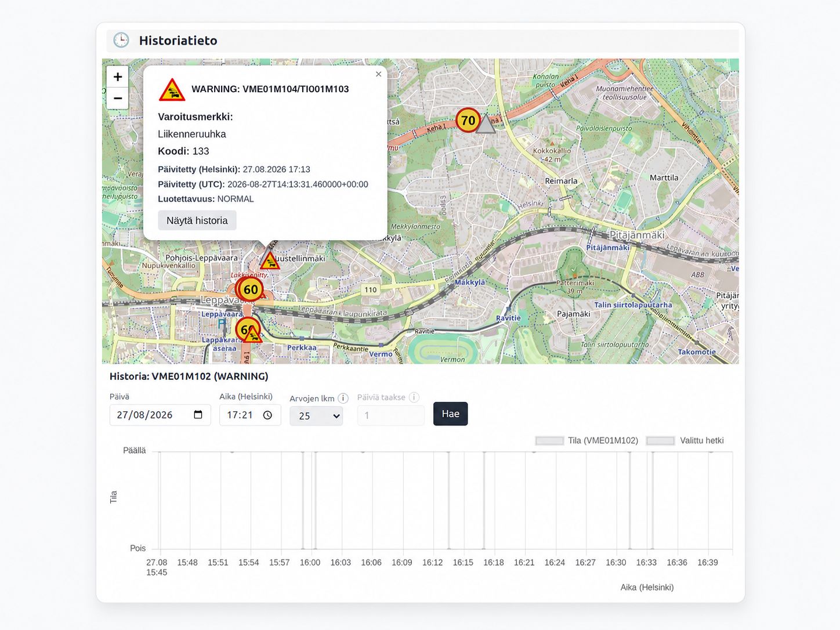Click the Reimarla label on the map
Image resolution: width=840 pixels, height=630 pixels.
tap(561, 181)
